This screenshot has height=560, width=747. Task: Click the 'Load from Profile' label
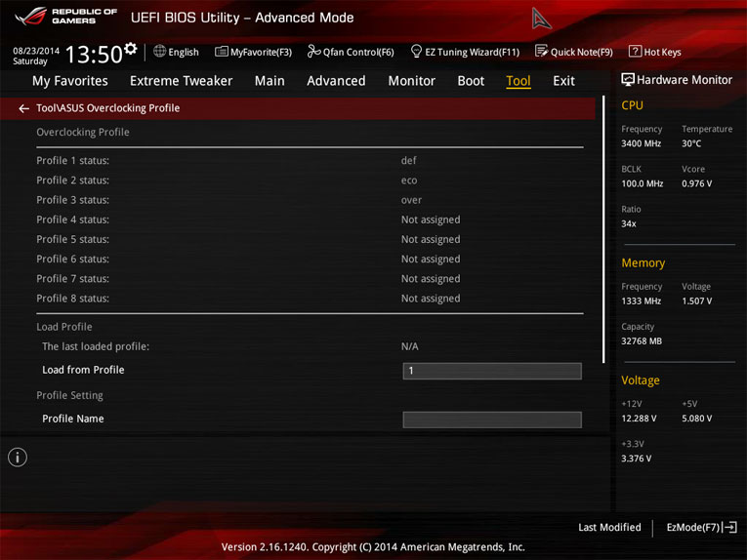point(83,370)
